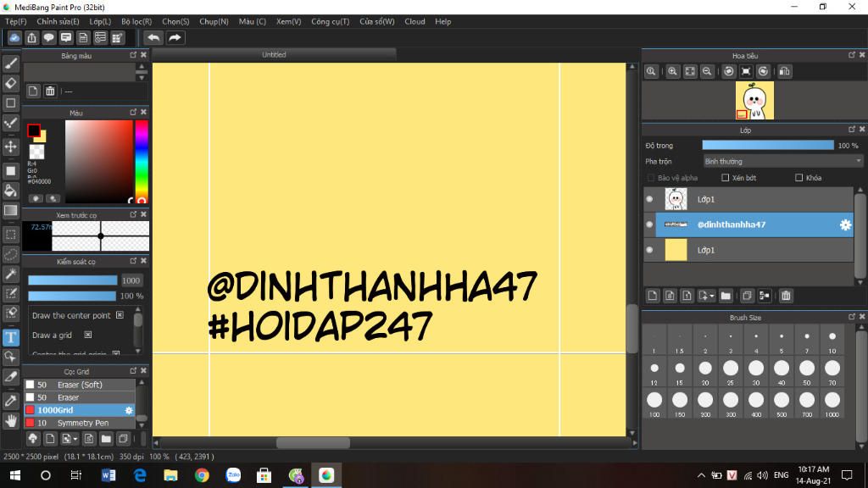
Task: Open Google Chrome from taskbar
Action: click(202, 475)
